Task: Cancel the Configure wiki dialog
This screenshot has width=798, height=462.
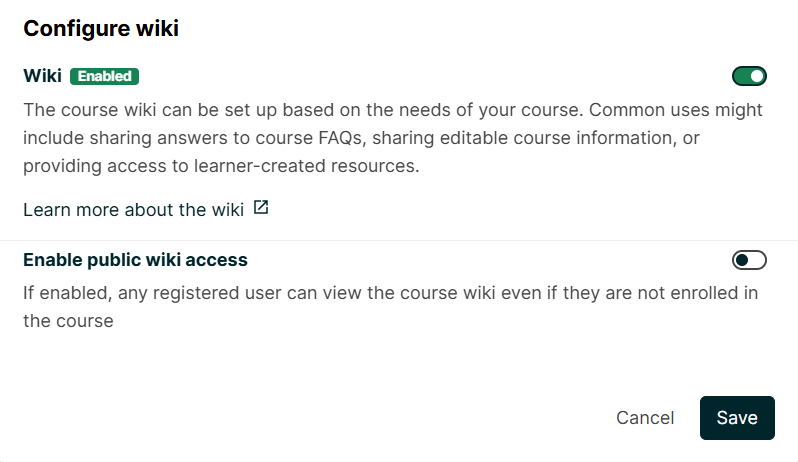Action: point(645,418)
